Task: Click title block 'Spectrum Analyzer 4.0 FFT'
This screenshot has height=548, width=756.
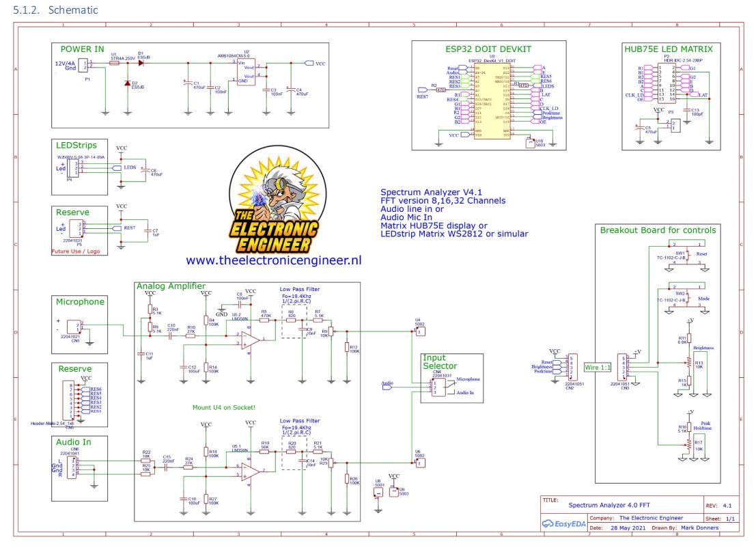Action: point(609,505)
